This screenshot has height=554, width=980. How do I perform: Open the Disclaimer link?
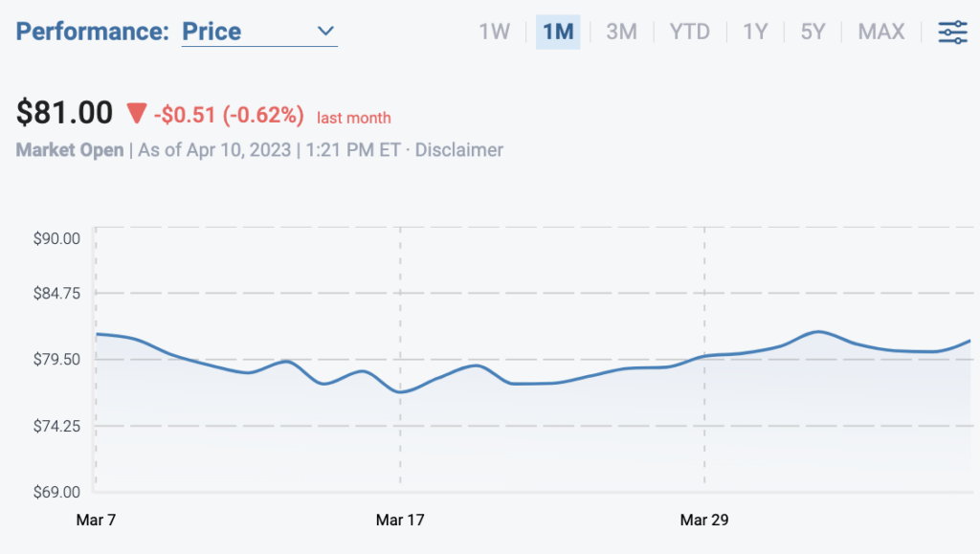[459, 150]
